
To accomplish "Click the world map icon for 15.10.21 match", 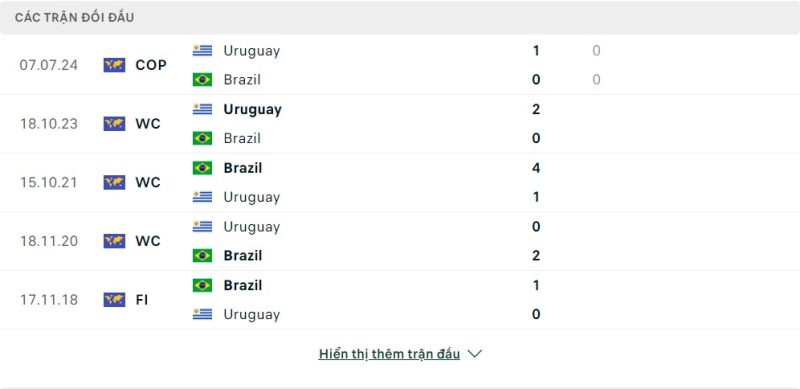I will point(114,182).
